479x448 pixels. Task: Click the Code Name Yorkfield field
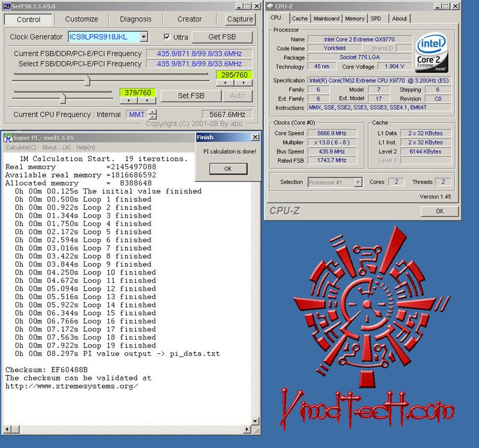335,48
